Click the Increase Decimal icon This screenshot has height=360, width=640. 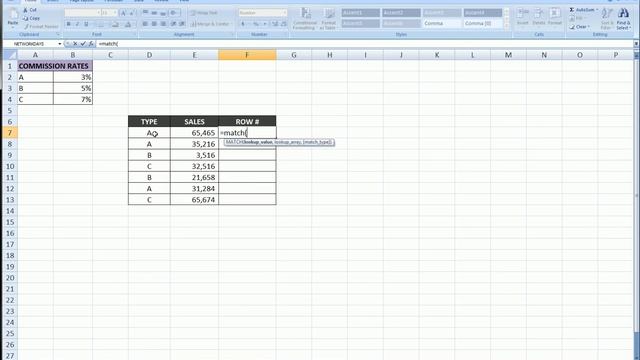[x=275, y=24]
